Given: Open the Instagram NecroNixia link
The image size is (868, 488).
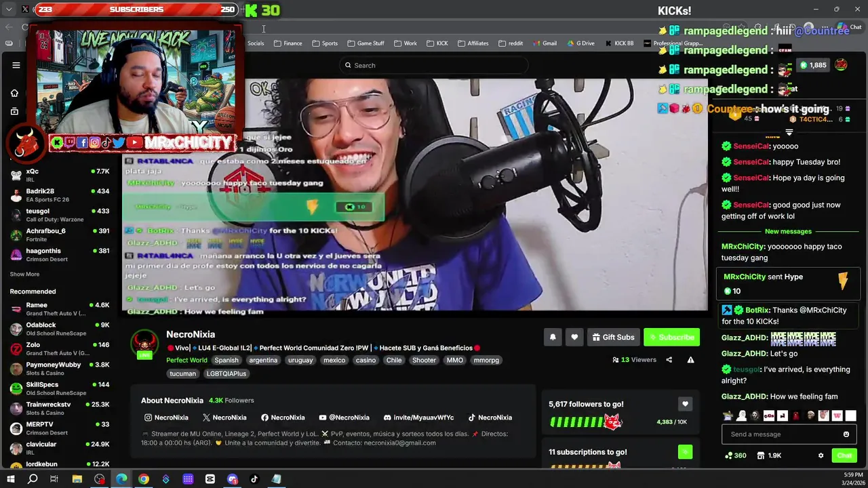Looking at the screenshot, I should pos(166,418).
